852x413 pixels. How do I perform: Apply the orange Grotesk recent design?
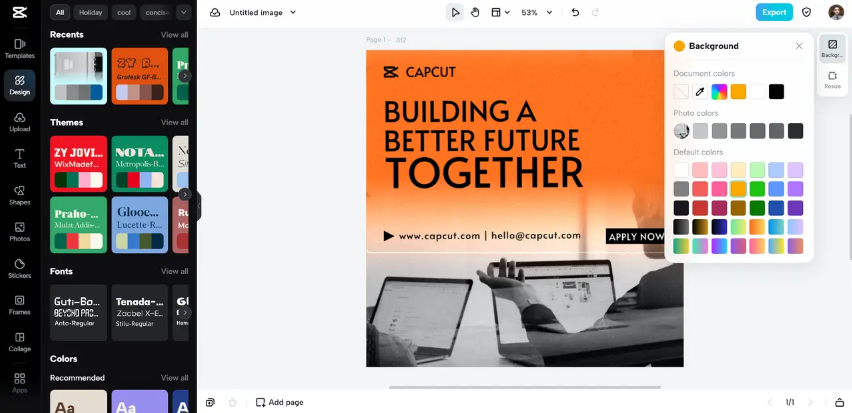[140, 76]
